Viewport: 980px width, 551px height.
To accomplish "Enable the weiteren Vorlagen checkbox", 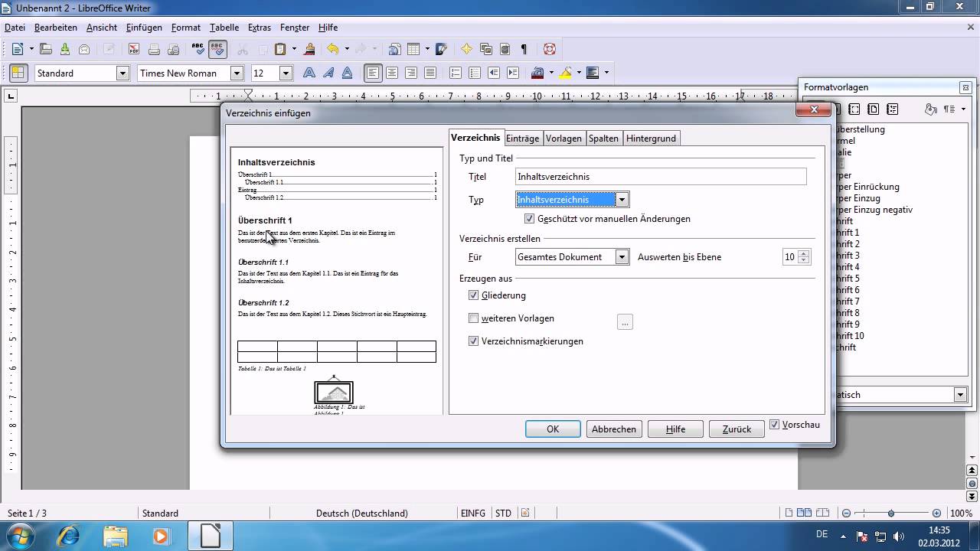I will click(473, 318).
